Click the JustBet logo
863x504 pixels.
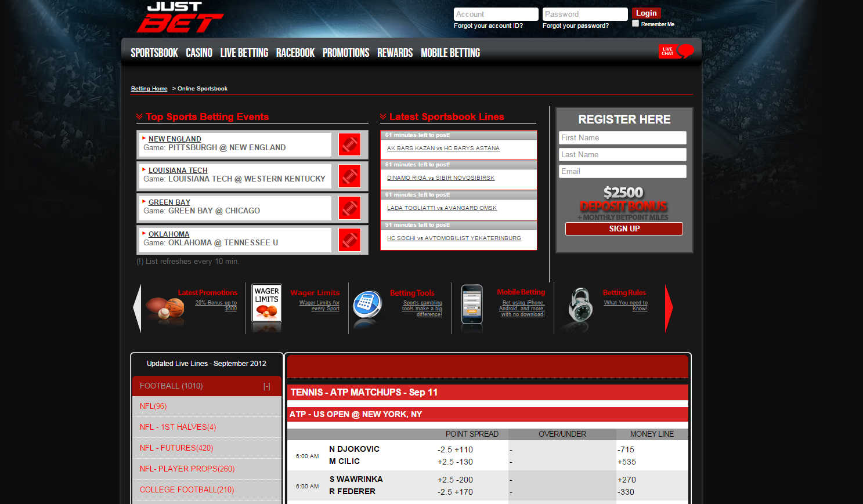click(x=180, y=17)
